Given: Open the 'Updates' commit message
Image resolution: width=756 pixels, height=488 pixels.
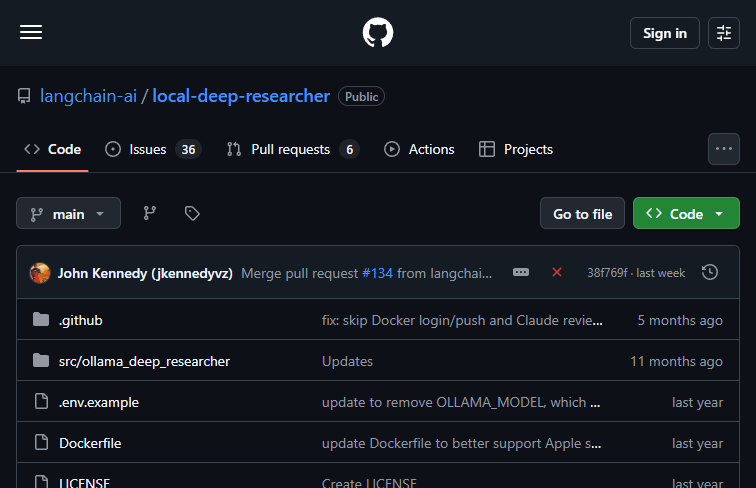Looking at the screenshot, I should tap(347, 361).
